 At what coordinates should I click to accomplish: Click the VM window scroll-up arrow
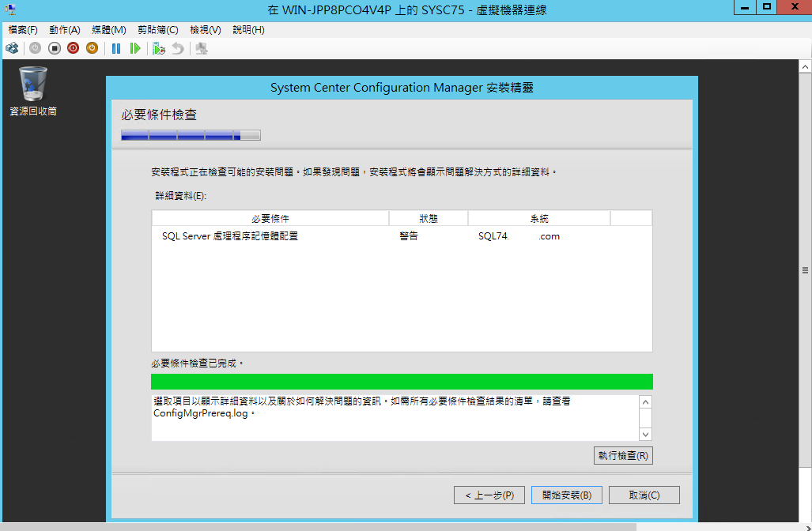805,66
